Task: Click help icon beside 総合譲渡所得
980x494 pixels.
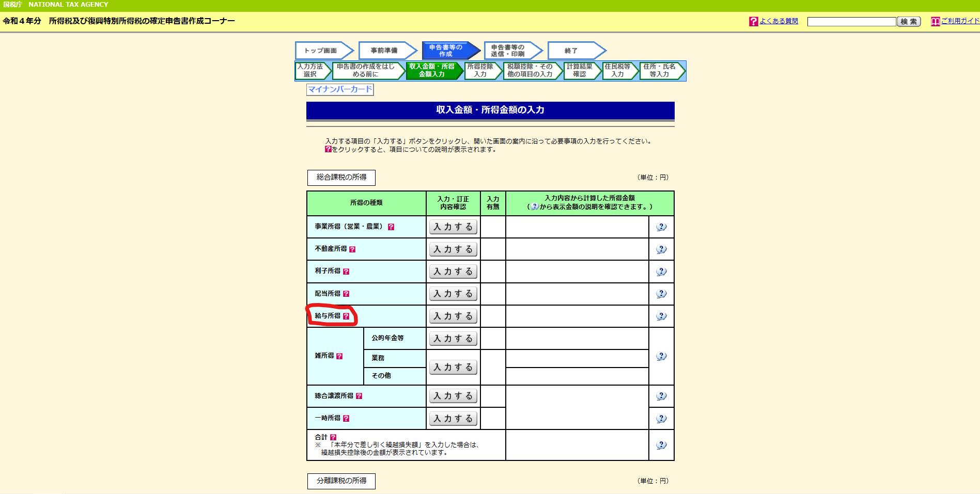Action: pyautogui.click(x=359, y=396)
